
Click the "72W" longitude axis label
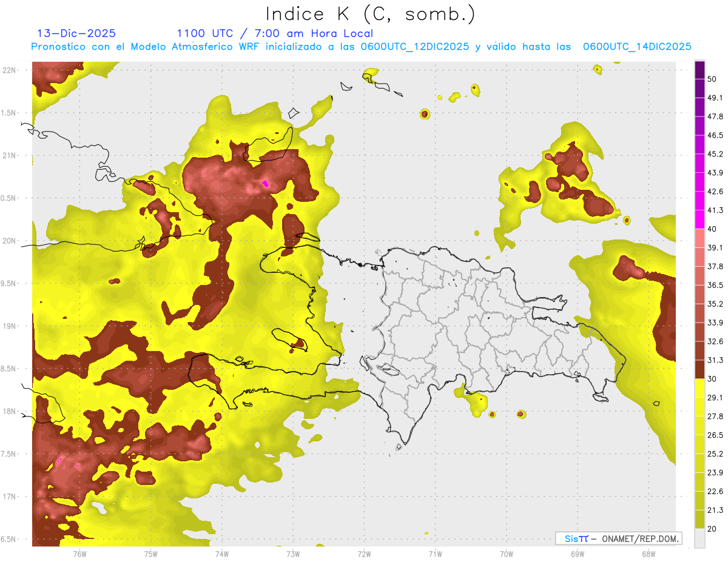(364, 554)
